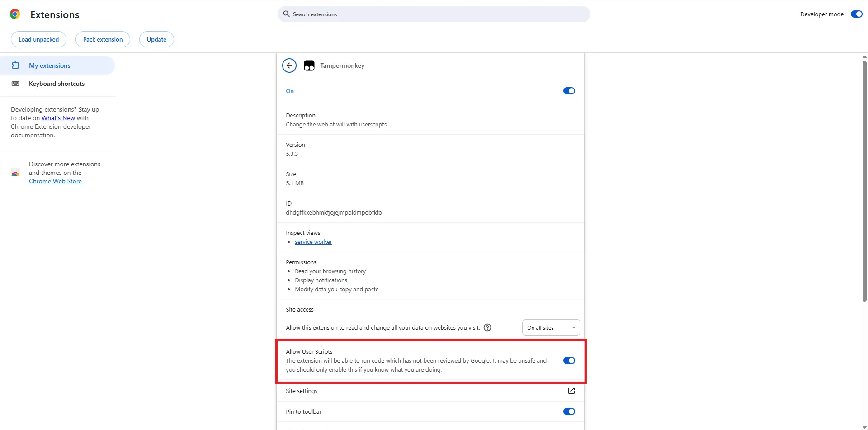The height and width of the screenshot is (430, 868).
Task: Click the search magnifier icon
Action: pos(286,14)
